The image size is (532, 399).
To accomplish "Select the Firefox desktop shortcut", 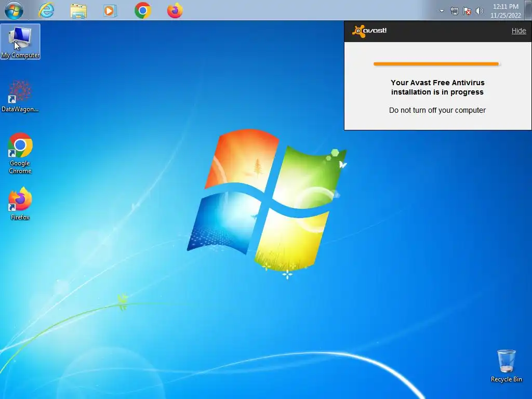I will pyautogui.click(x=20, y=204).
